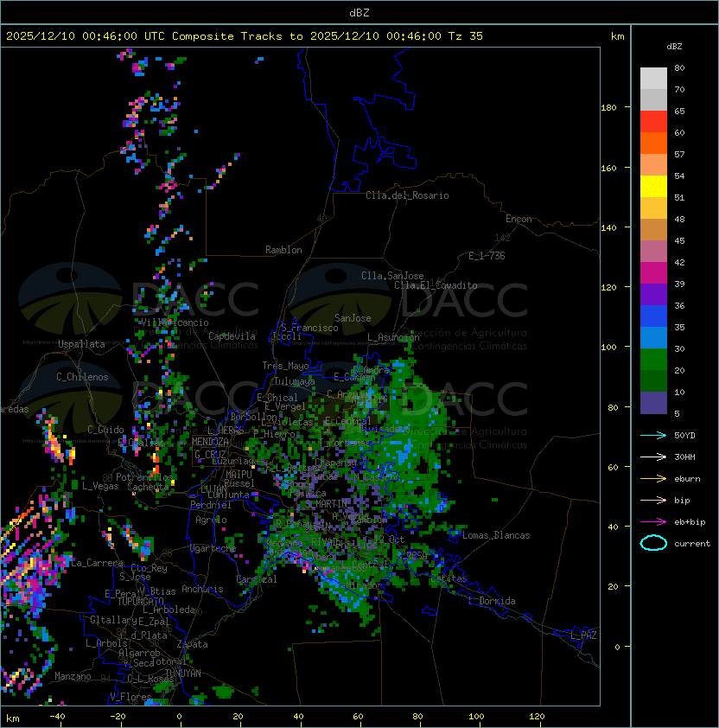The image size is (719, 728).
Task: Click the 'eburn' legend label
Action: coord(687,479)
